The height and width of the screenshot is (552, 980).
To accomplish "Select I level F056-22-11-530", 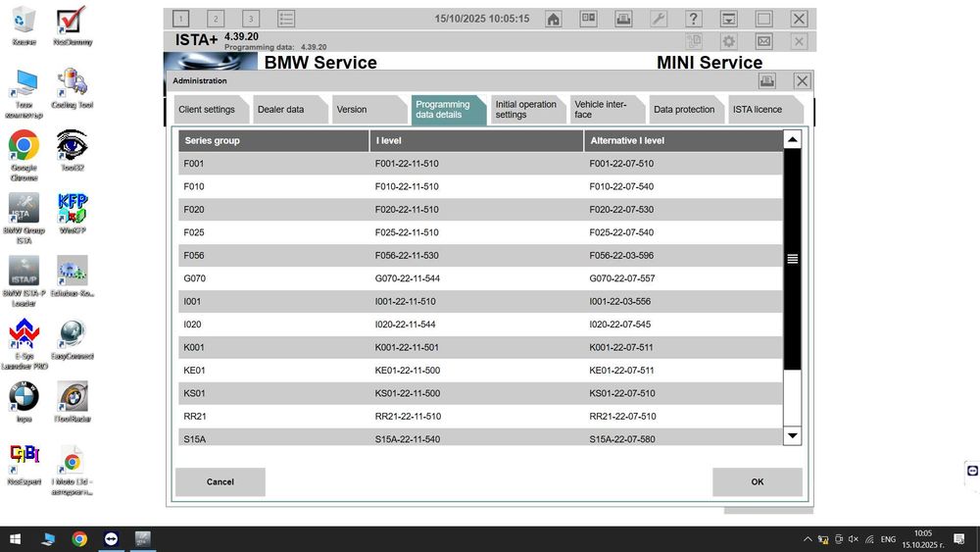I will 407,256.
